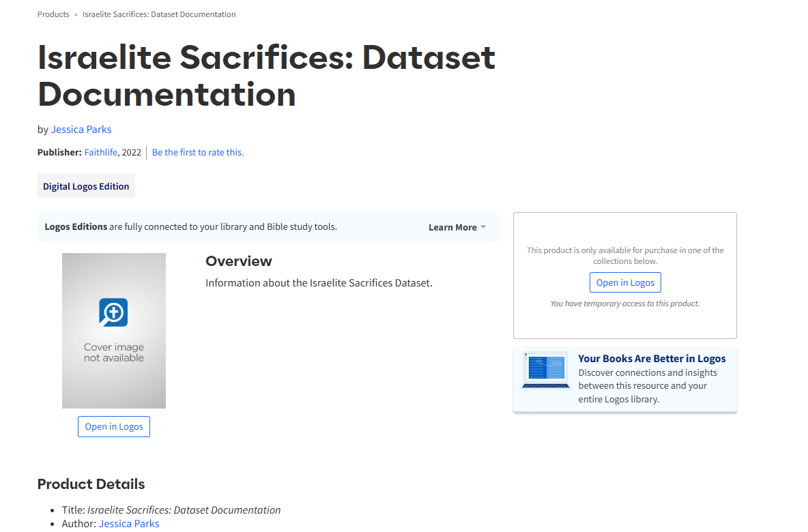The height and width of the screenshot is (532, 808).
Task: Click the Product Details heading
Action: [x=91, y=484]
